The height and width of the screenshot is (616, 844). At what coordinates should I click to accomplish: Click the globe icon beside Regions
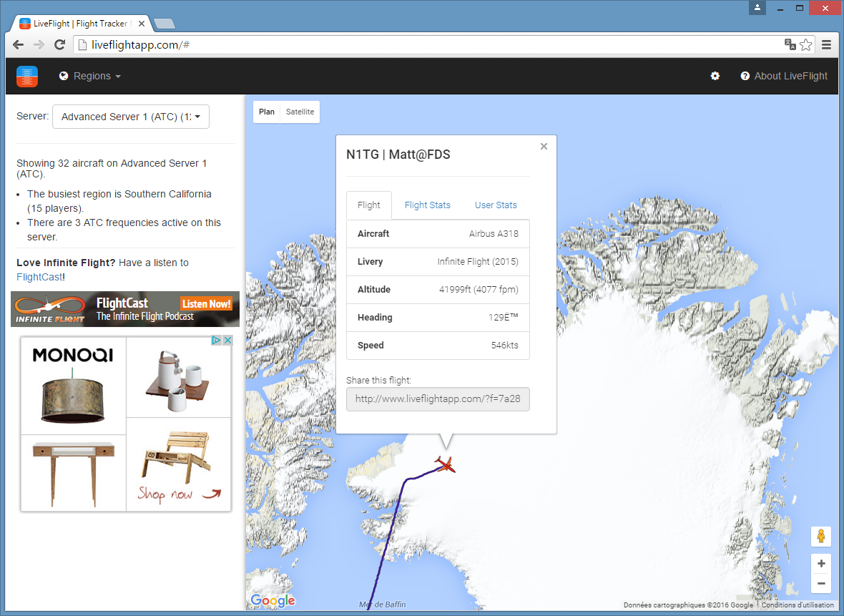click(64, 76)
